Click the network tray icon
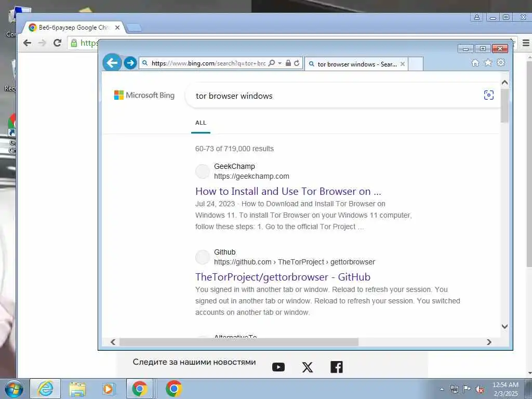This screenshot has width=532, height=399. coord(454,389)
